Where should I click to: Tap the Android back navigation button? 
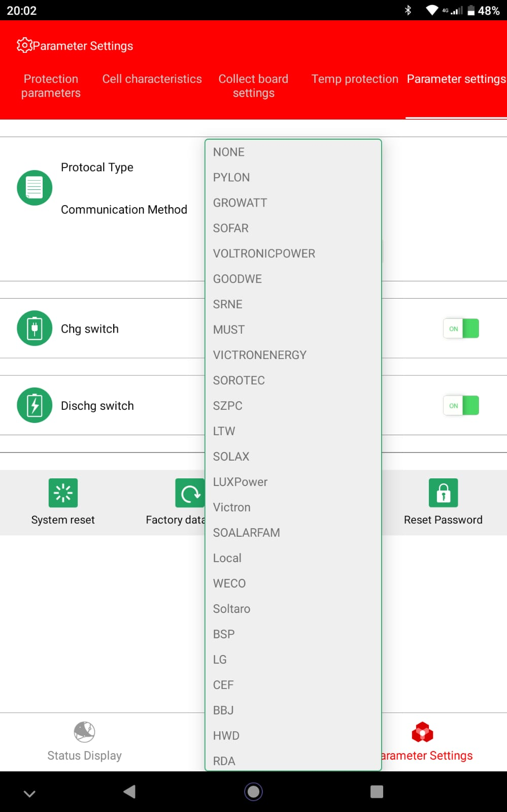[x=129, y=791]
